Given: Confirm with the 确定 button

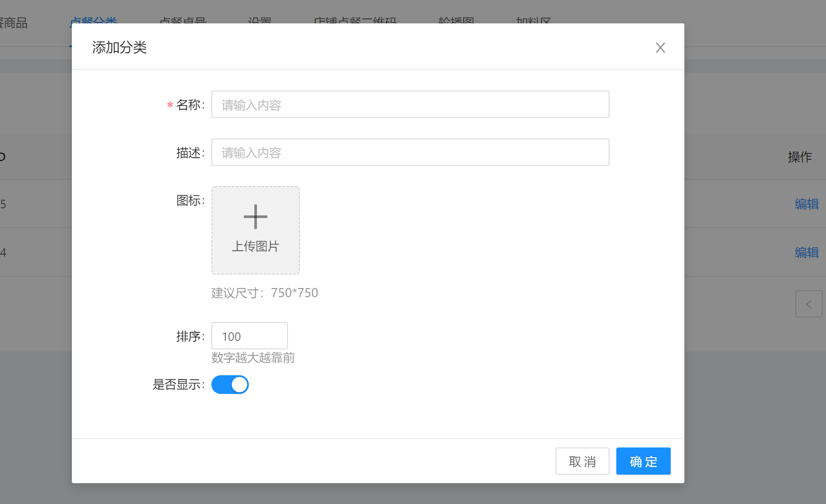Looking at the screenshot, I should (643, 461).
